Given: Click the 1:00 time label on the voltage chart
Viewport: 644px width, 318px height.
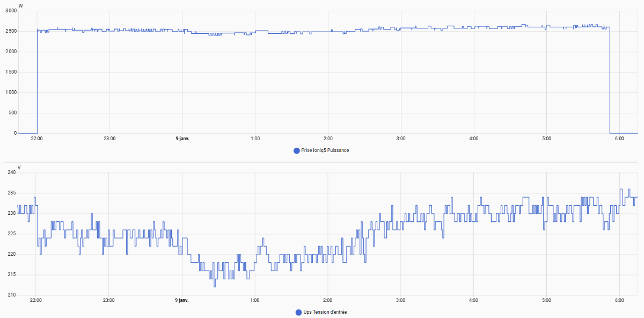Looking at the screenshot, I should [255, 300].
